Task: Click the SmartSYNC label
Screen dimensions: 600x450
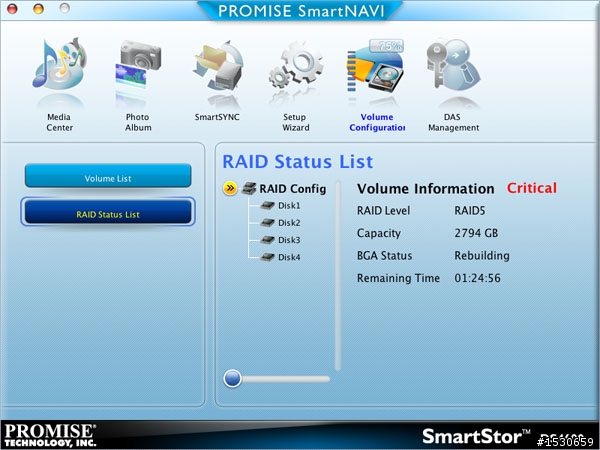Action: point(217,117)
